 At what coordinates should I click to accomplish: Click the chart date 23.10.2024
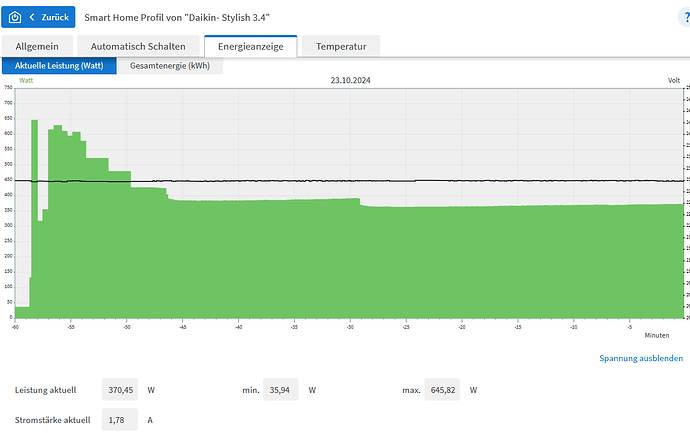pyautogui.click(x=351, y=80)
